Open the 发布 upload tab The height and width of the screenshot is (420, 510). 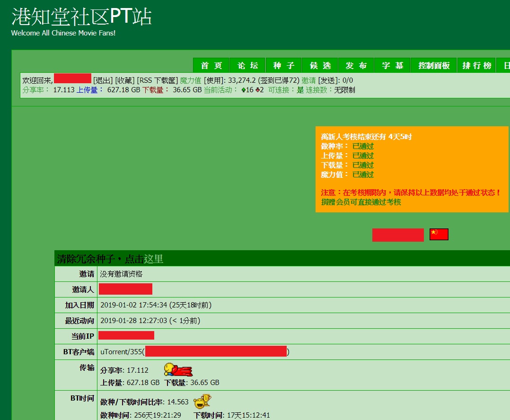(356, 65)
